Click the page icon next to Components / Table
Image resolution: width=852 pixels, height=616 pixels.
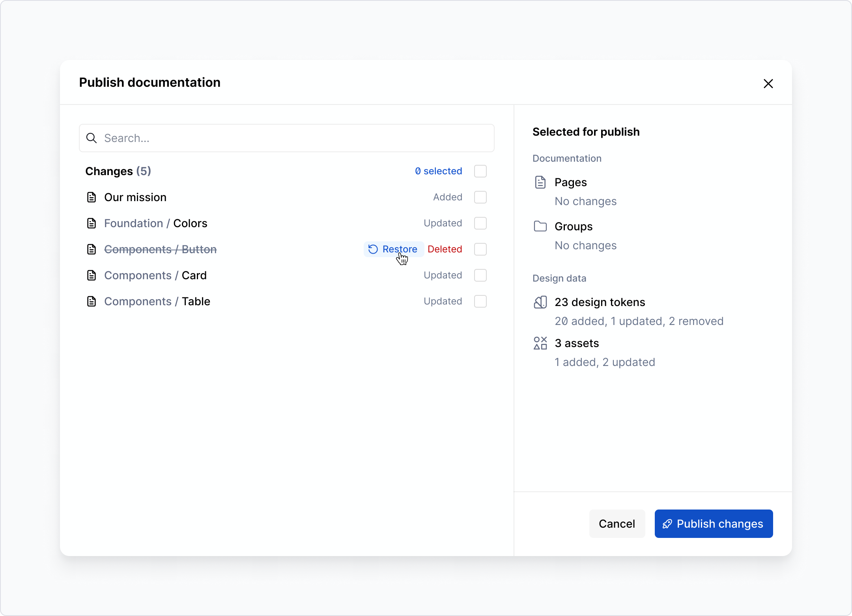click(x=92, y=301)
